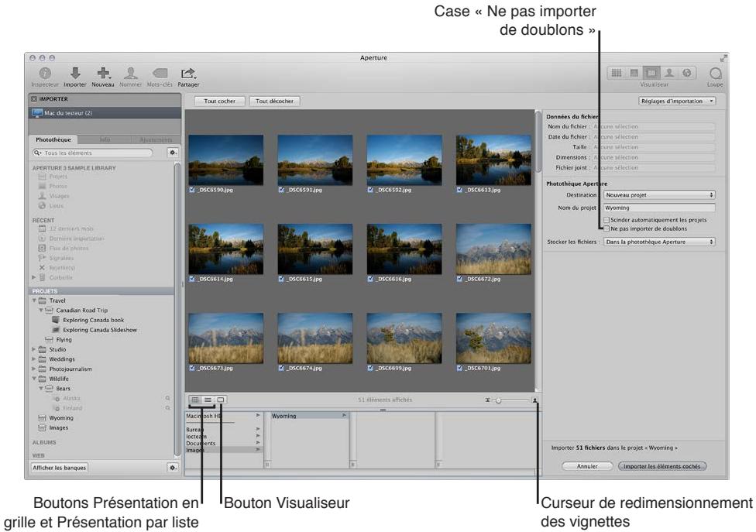Click the large thumbnail size icon

534,400
